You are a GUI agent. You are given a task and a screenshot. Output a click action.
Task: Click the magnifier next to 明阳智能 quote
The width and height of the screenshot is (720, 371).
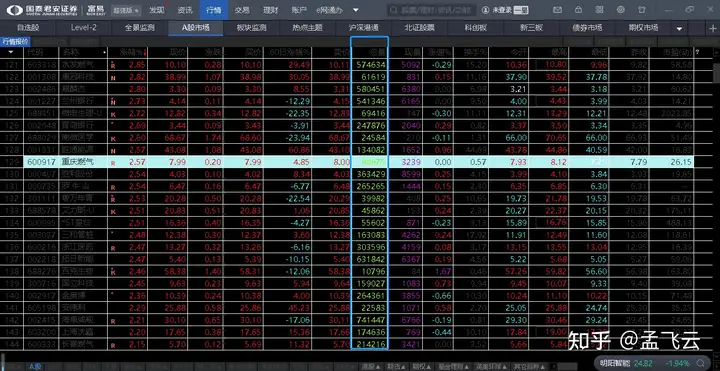pos(700,363)
